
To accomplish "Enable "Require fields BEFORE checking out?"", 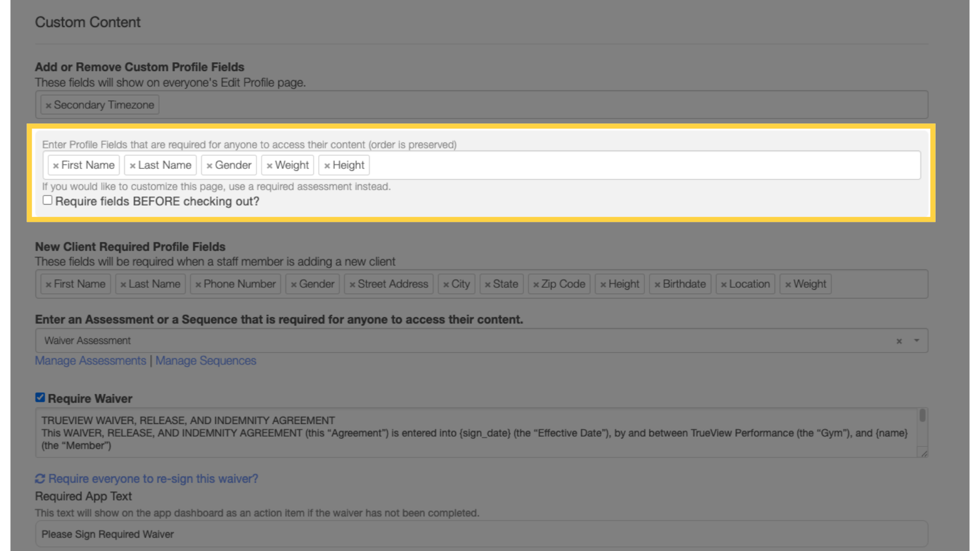I will [x=47, y=199].
